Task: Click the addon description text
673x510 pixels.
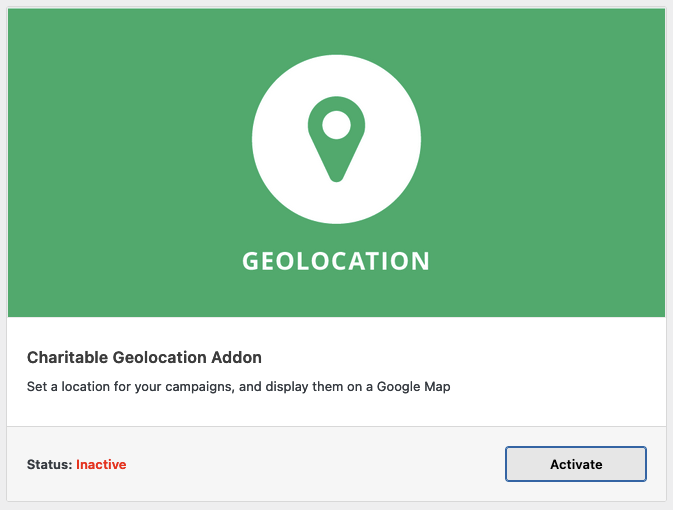Action: pyautogui.click(x=239, y=387)
